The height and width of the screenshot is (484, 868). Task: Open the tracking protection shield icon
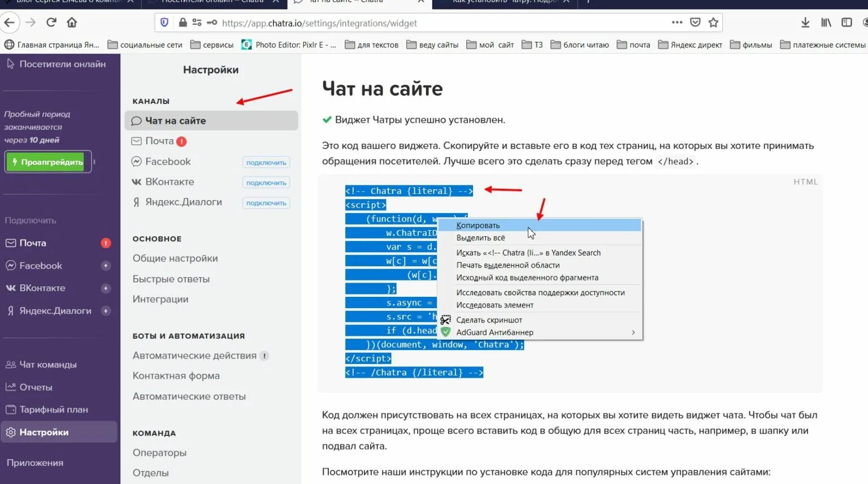(164, 23)
